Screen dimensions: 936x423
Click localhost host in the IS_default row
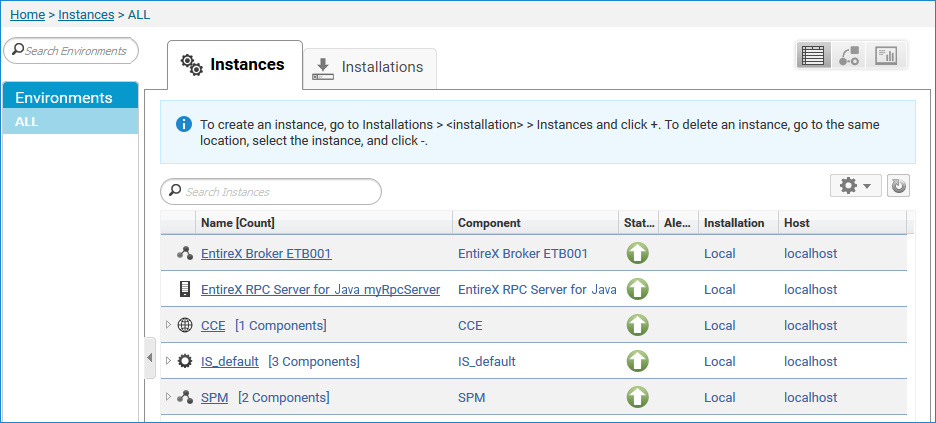(811, 361)
